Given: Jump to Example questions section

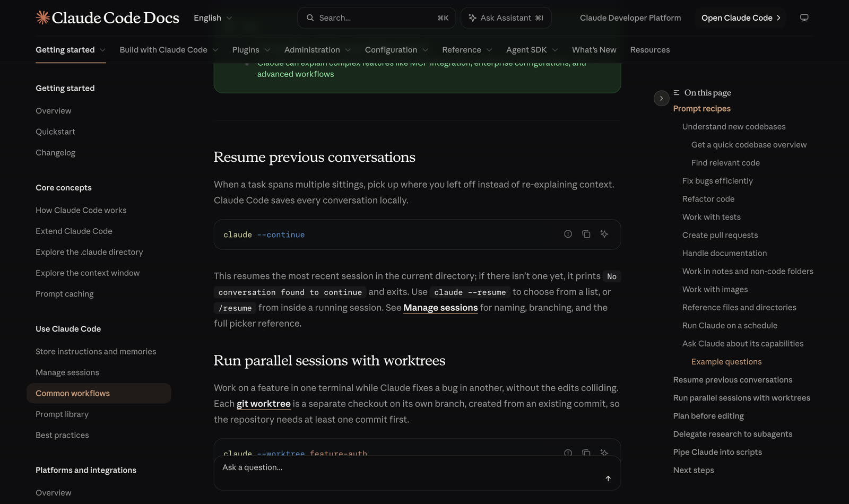Looking at the screenshot, I should [x=726, y=362].
